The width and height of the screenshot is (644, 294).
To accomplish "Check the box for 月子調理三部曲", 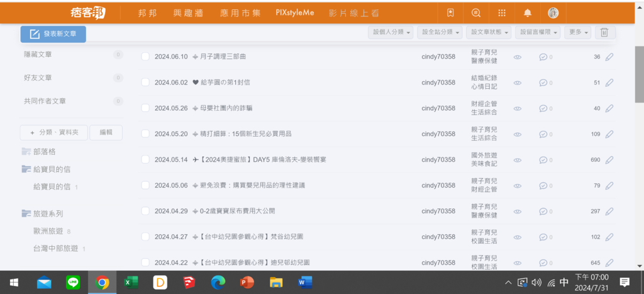I will (x=145, y=57).
